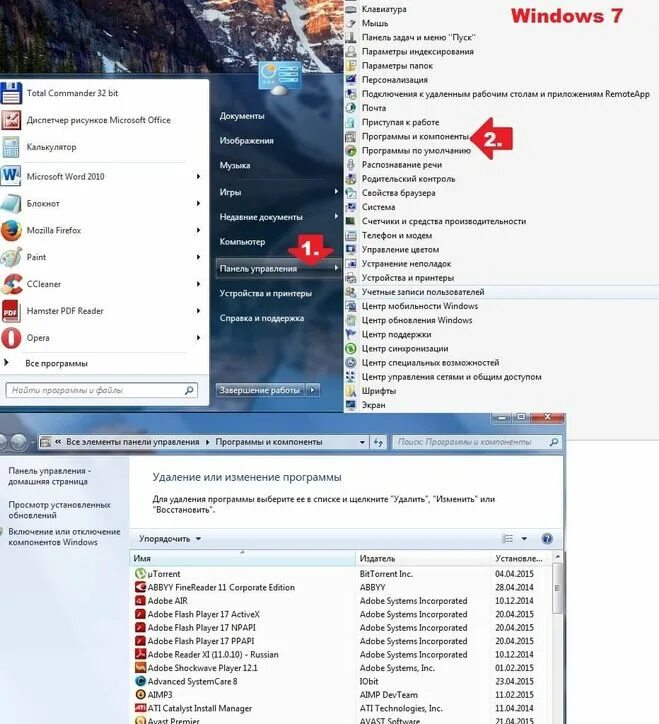Select ATI Catalyst Install Manager row
This screenshot has height=724, width=659.
point(342,708)
